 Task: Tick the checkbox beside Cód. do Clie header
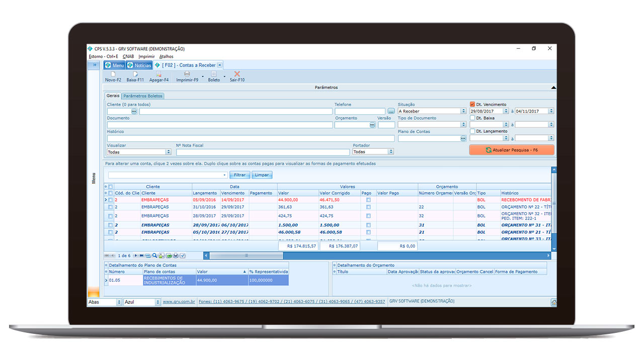pos(111,193)
